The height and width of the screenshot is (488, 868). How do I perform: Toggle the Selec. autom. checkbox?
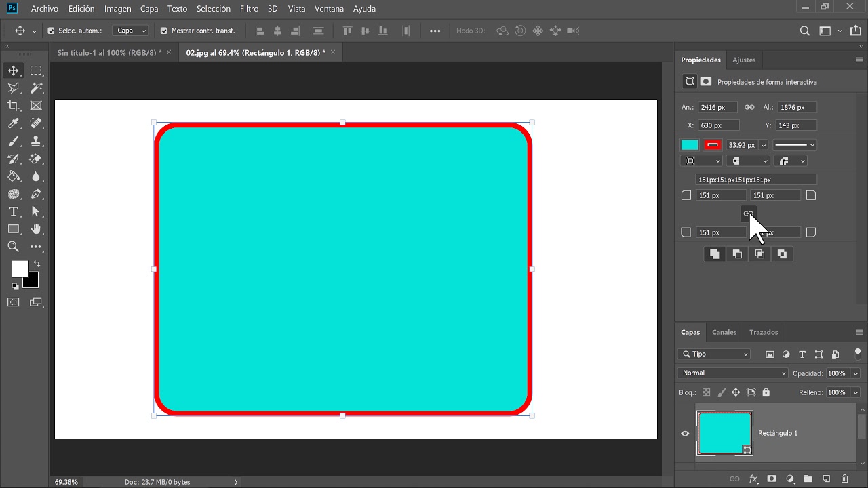tap(52, 30)
